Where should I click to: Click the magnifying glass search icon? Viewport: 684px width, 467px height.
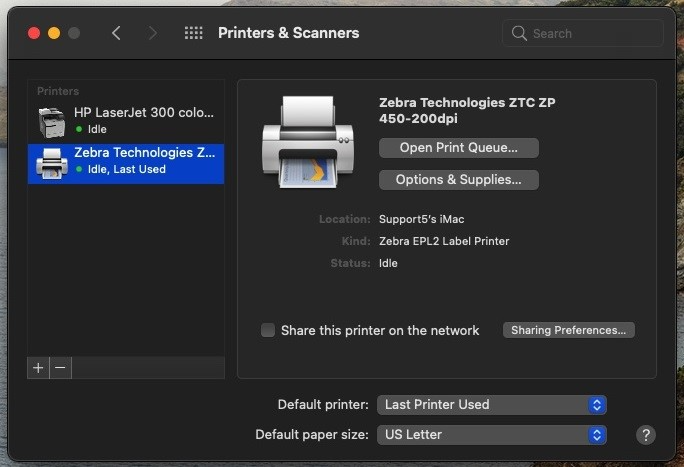519,33
